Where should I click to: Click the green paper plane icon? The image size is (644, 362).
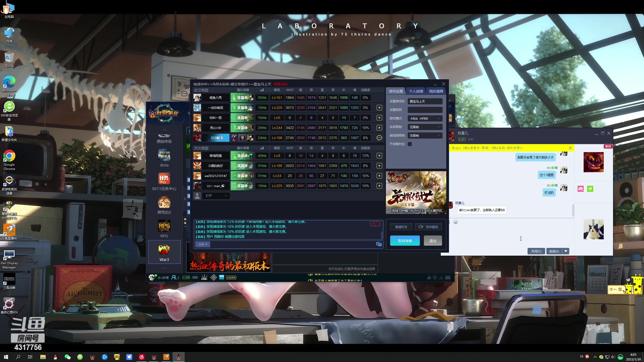(590, 189)
